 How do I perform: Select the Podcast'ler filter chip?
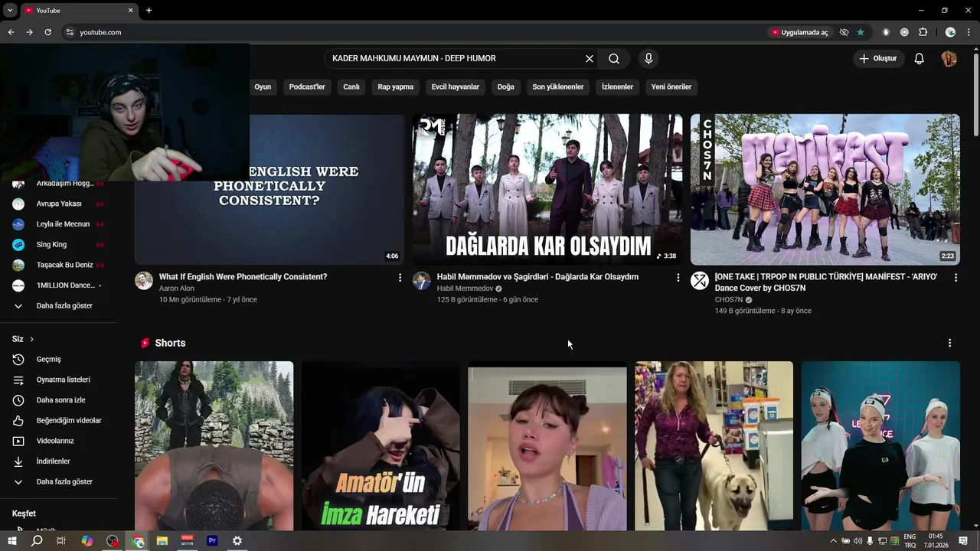pos(307,87)
